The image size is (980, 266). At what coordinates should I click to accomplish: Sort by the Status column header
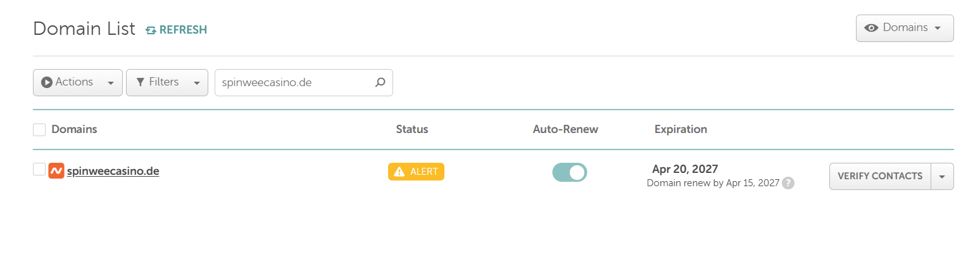pyautogui.click(x=412, y=129)
